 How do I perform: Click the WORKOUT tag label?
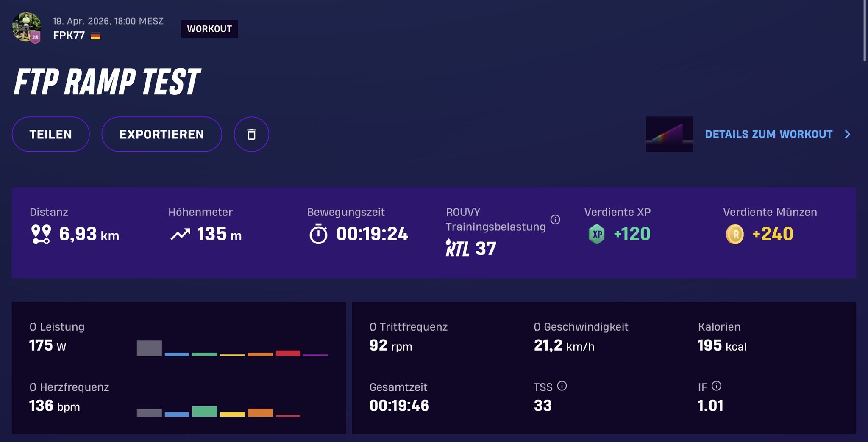pyautogui.click(x=209, y=29)
